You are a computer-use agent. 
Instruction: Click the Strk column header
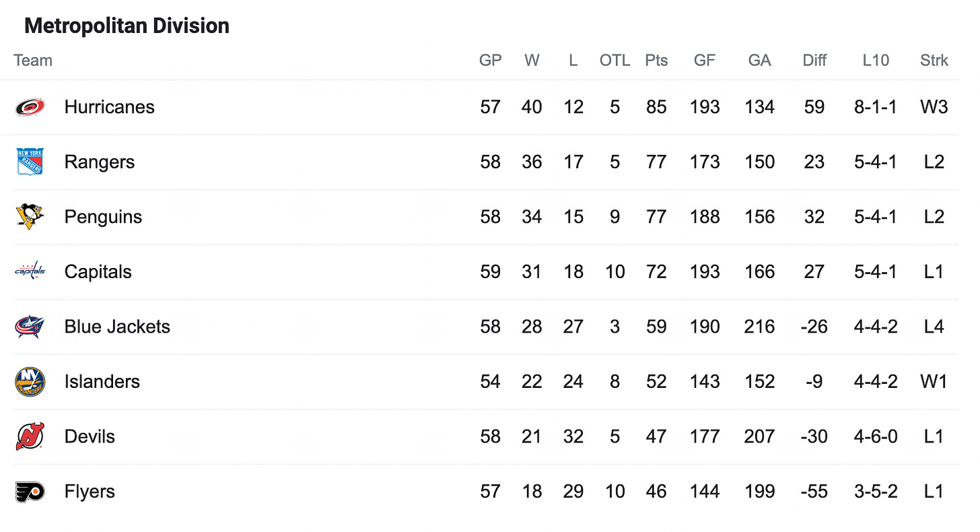tap(934, 61)
